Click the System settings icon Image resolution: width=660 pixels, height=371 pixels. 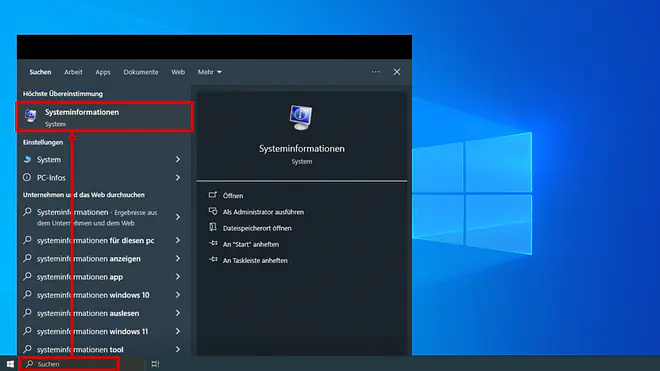click(27, 159)
